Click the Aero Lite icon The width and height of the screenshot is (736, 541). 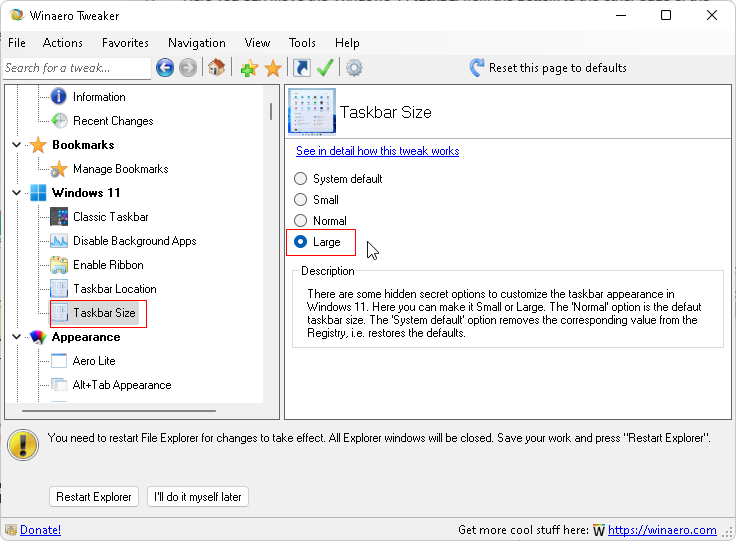(x=59, y=361)
